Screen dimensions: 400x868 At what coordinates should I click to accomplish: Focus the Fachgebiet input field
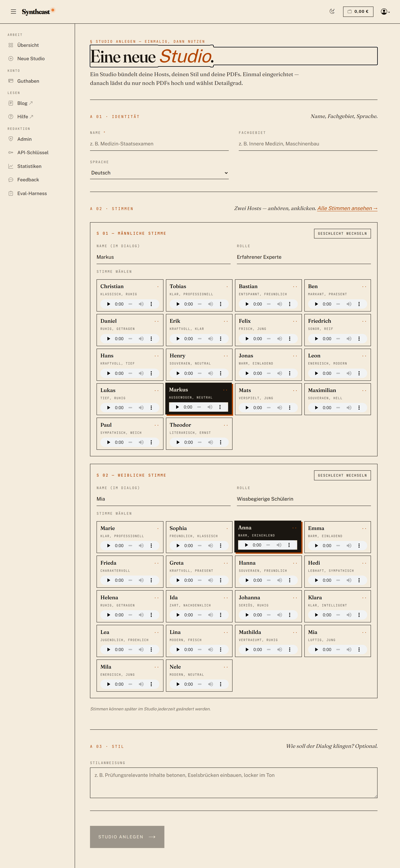pos(308,144)
